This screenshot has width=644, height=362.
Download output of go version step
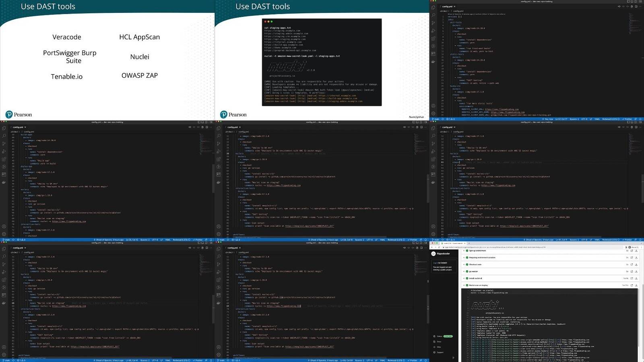coord(636,271)
